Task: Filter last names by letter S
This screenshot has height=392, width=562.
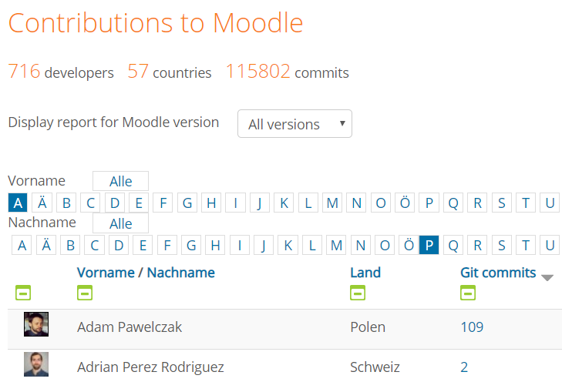Action: (x=502, y=246)
